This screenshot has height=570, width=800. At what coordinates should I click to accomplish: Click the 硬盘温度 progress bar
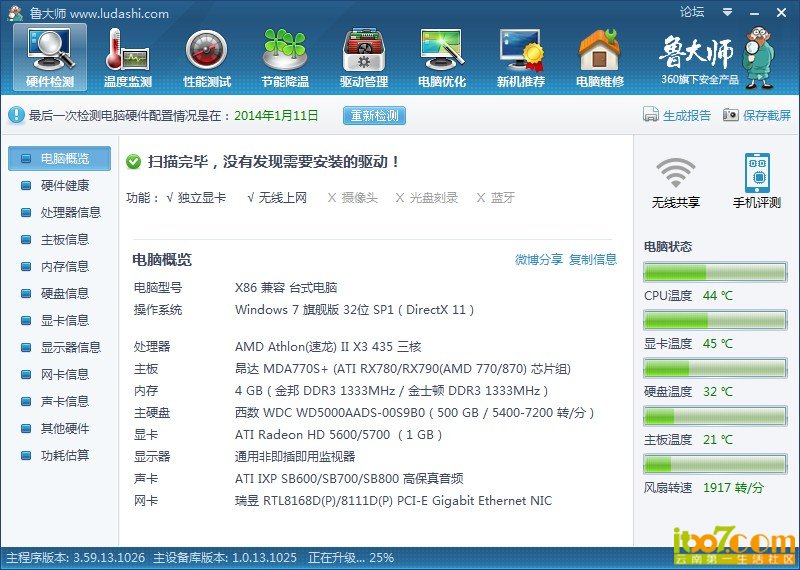point(715,368)
